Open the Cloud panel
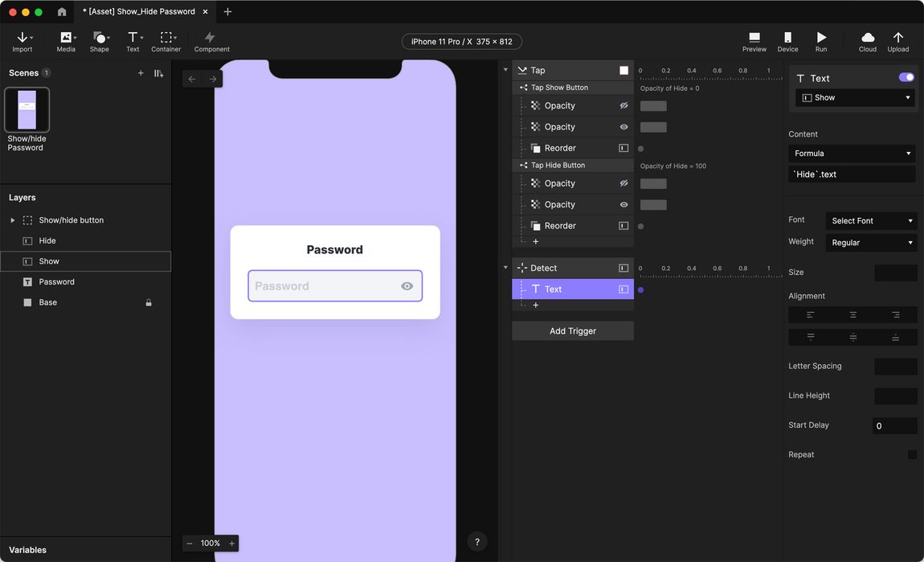This screenshot has height=562, width=924. click(868, 42)
